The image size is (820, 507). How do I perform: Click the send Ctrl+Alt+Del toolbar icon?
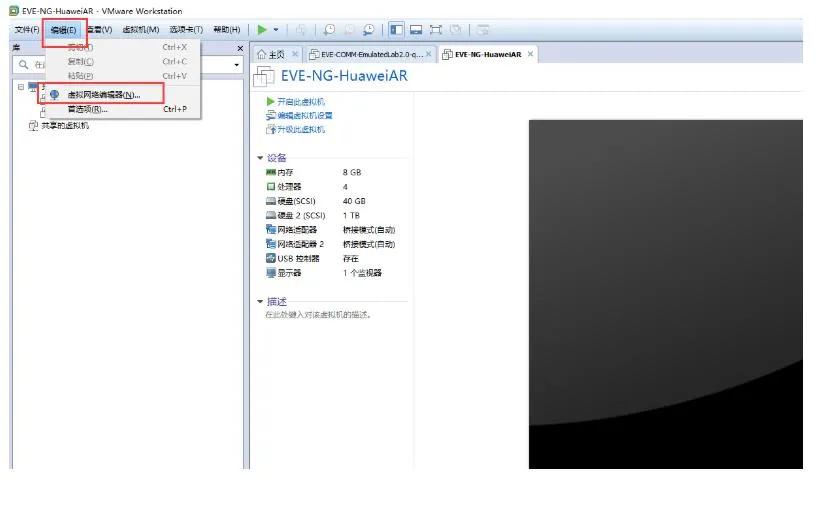click(x=301, y=30)
